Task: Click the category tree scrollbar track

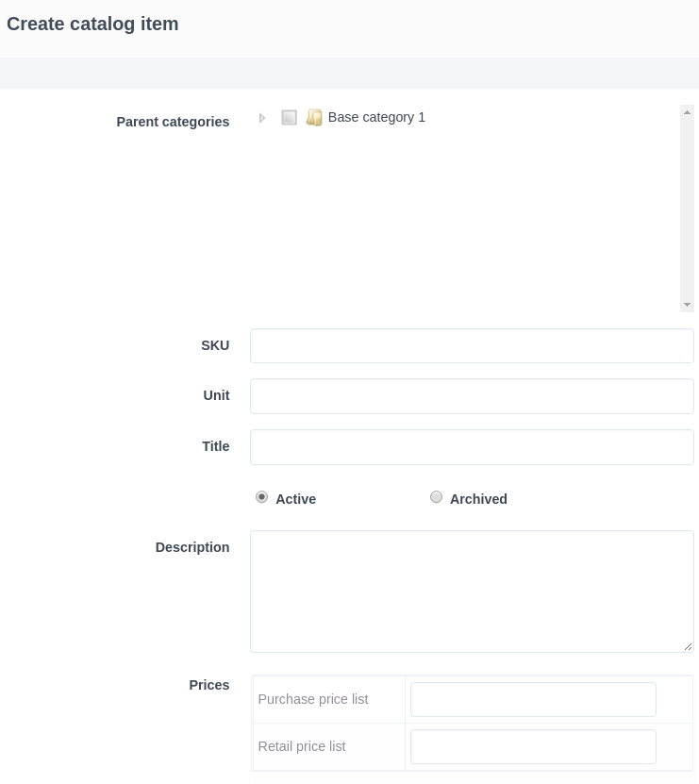Action: pos(687,208)
